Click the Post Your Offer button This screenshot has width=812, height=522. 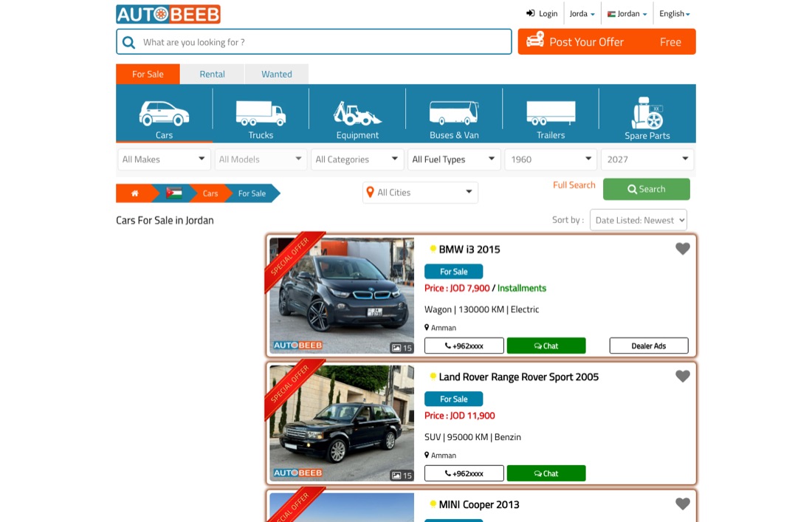click(606, 41)
